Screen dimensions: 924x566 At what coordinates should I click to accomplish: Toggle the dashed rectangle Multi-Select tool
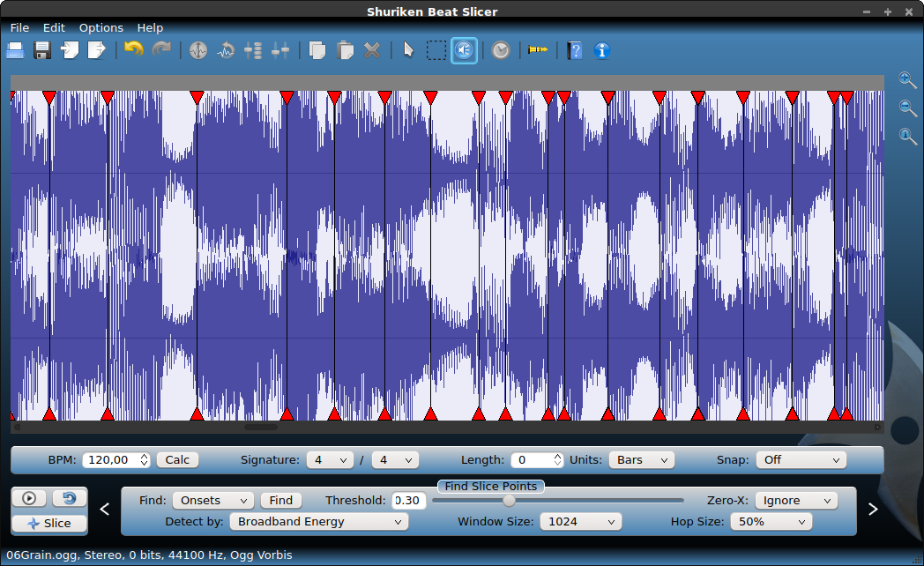pos(436,50)
